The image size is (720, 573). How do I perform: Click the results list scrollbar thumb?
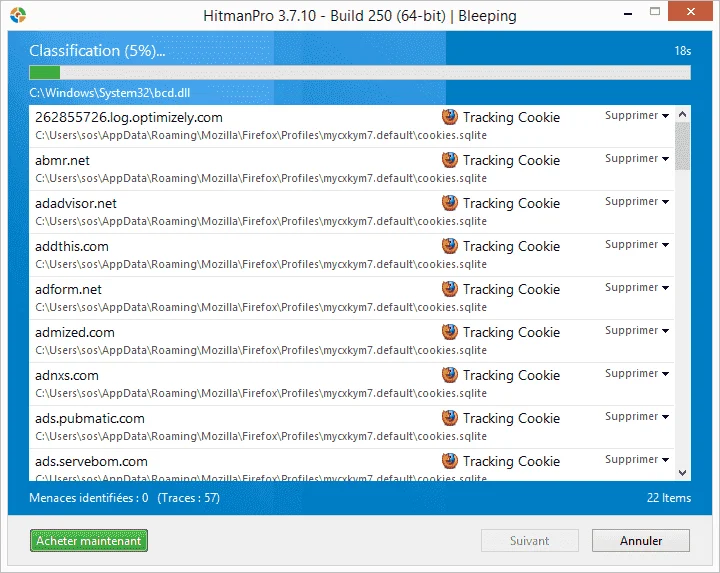click(682, 146)
